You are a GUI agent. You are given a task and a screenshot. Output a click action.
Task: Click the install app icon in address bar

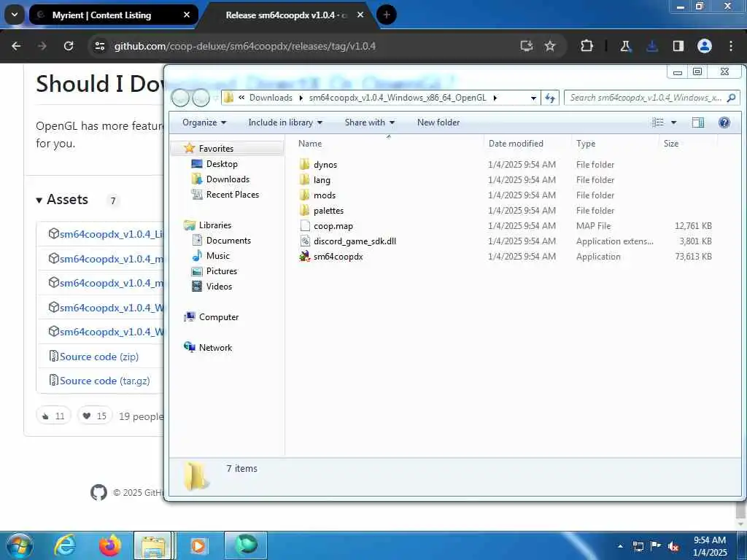coord(527,46)
